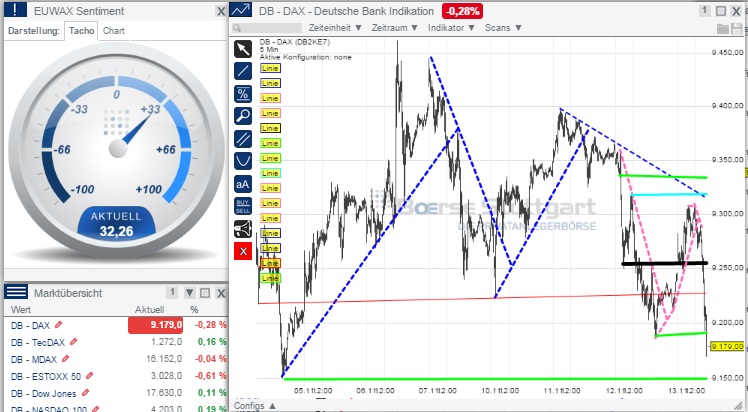Select the DB - DAX row in Marktübersicht
This screenshot has width=748, height=412.
click(x=116, y=325)
